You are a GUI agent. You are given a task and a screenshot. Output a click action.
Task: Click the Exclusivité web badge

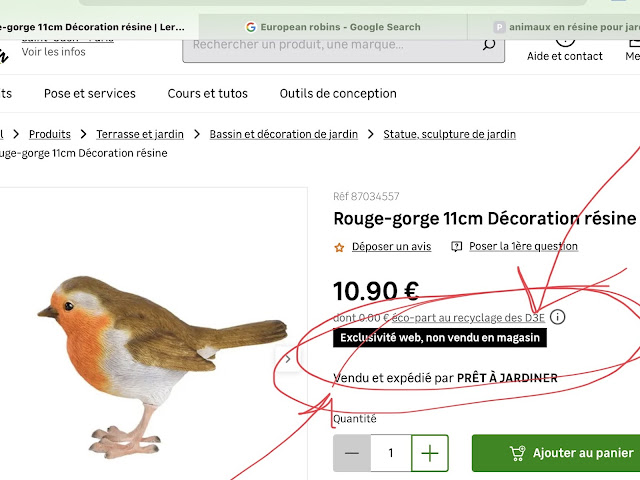point(440,338)
